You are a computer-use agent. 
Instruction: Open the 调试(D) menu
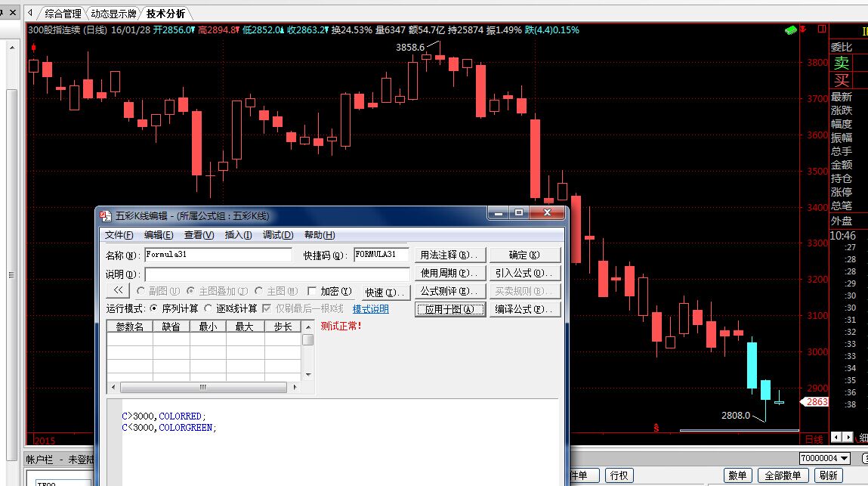278,235
